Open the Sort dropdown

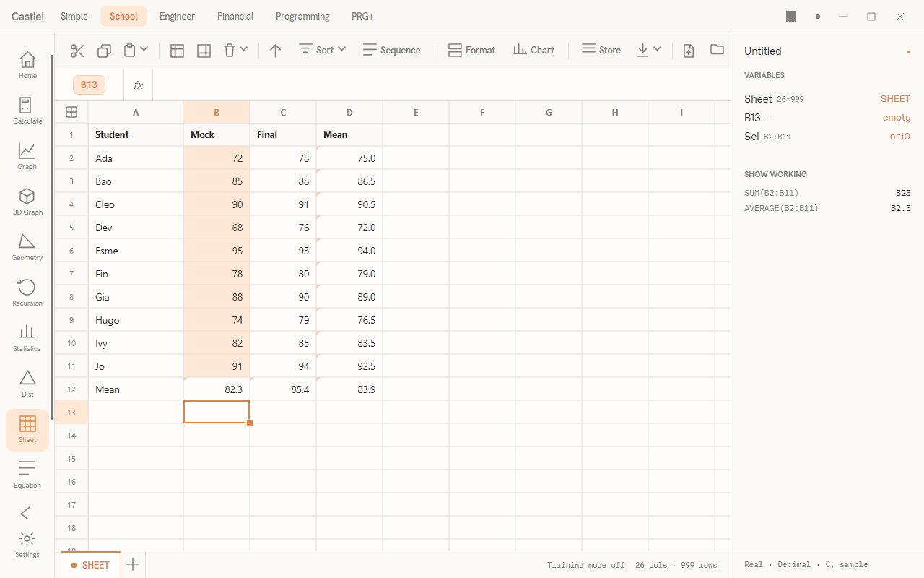tap(322, 50)
